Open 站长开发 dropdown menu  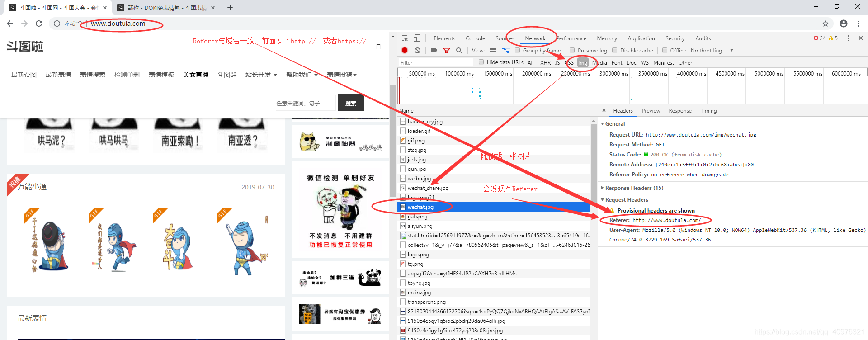point(261,75)
